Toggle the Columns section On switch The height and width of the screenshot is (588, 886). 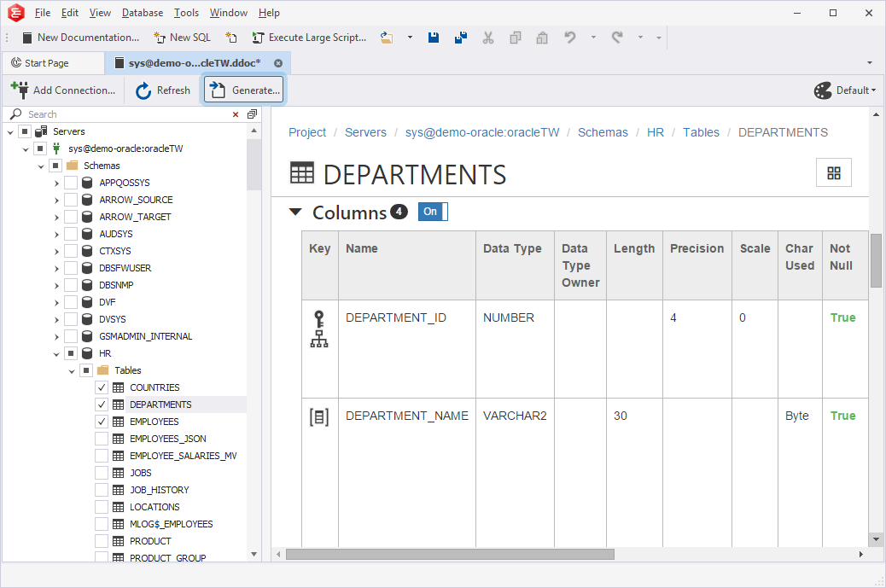[433, 212]
